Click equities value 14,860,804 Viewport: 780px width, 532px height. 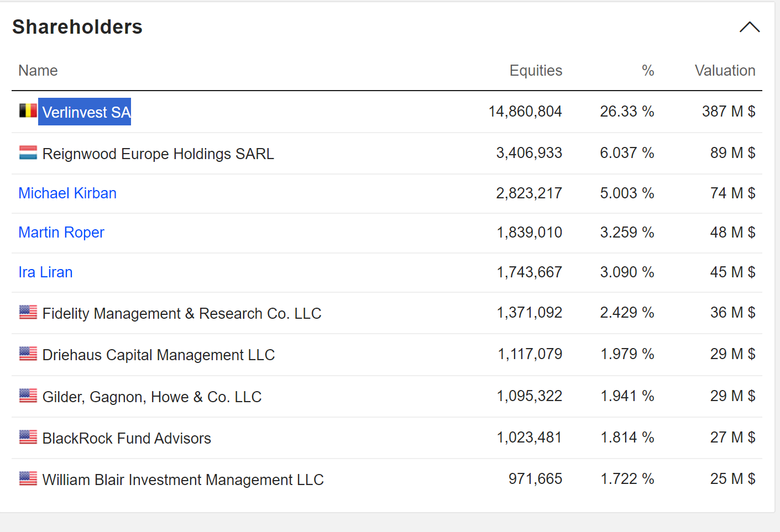(525, 111)
